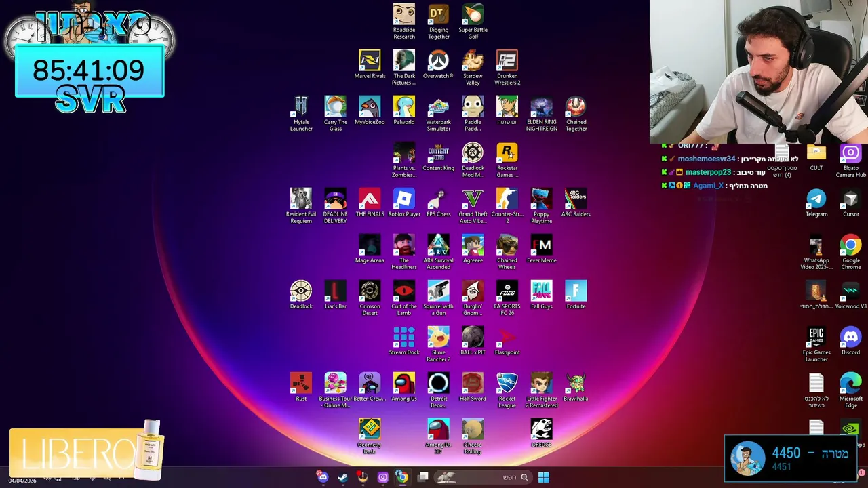
Task: Open the Windows Start button
Action: point(543,477)
